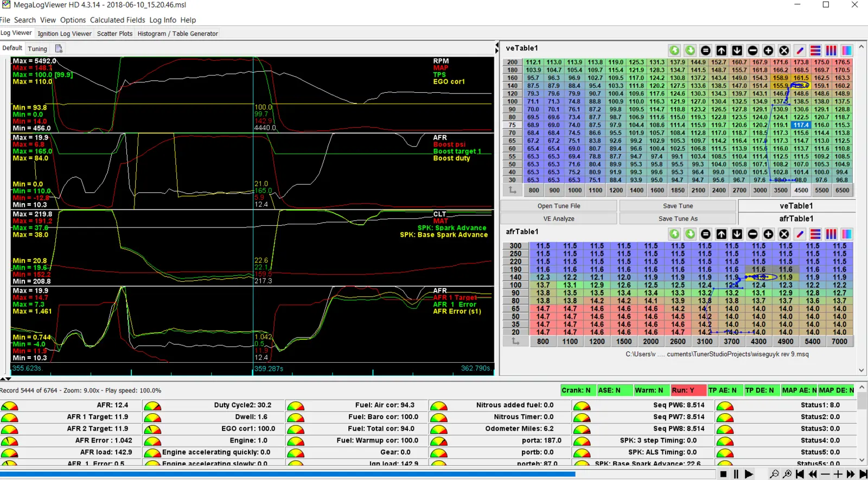The width and height of the screenshot is (868, 480).
Task: Click the multiply (X) icon in veTable1 toolbar
Action: coord(784,50)
